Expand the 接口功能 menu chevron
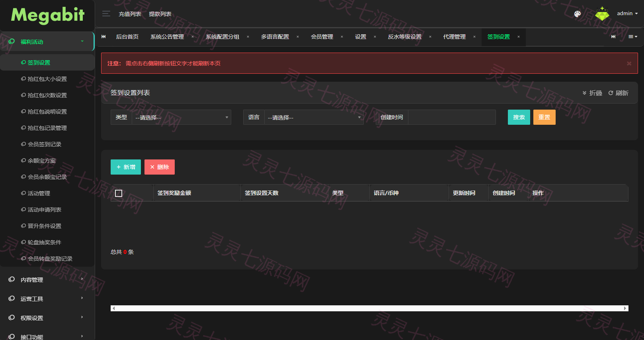Viewport: 644px width, 340px height. (82, 336)
